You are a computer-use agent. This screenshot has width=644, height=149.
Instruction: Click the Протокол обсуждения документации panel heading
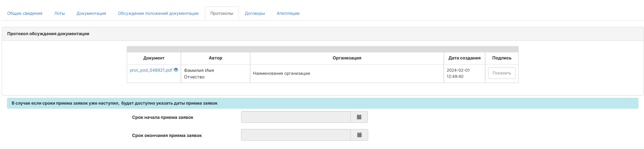[48, 34]
